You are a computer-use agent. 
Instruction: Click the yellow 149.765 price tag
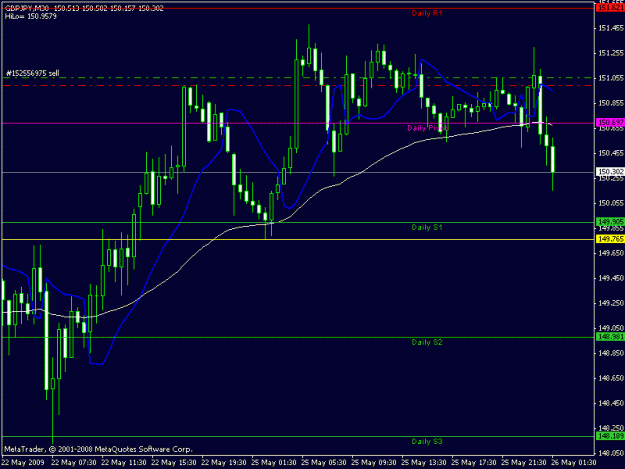coord(610,239)
